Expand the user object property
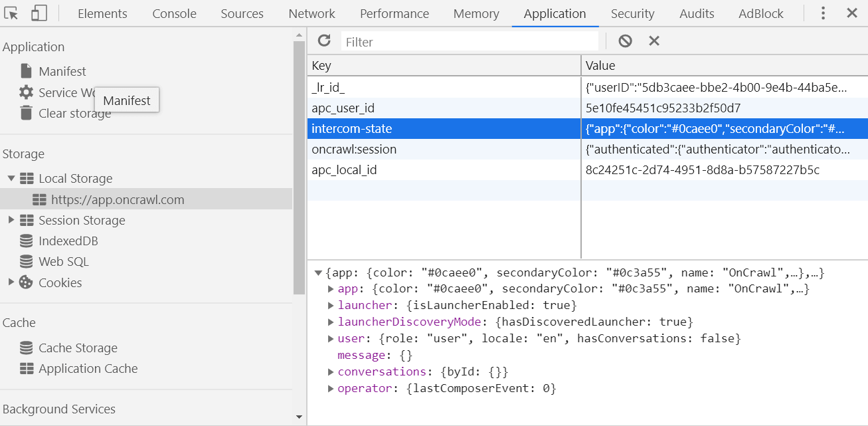868x426 pixels. pos(331,338)
